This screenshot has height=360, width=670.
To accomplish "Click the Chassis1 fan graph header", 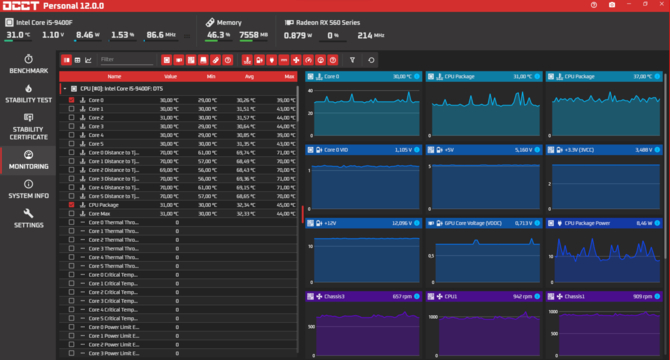I will click(604, 296).
